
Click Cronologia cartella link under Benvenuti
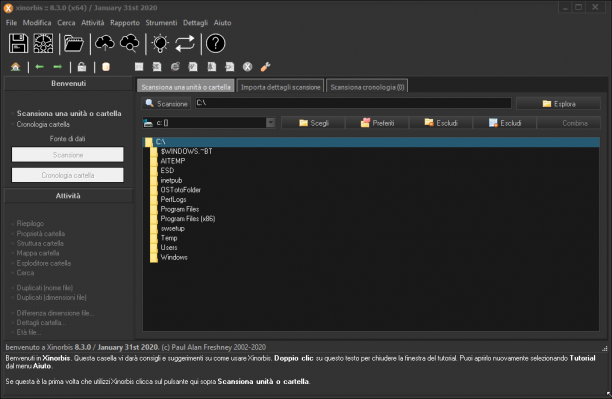coord(43,124)
